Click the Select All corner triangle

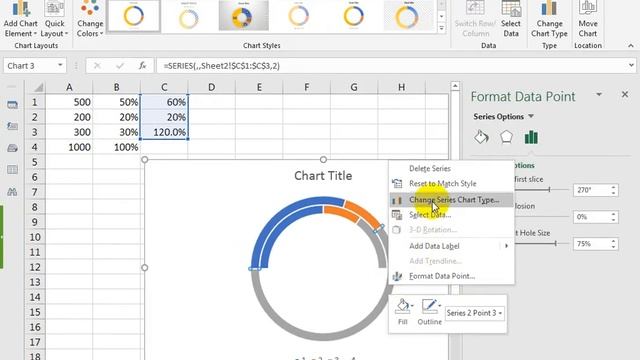coord(38,87)
